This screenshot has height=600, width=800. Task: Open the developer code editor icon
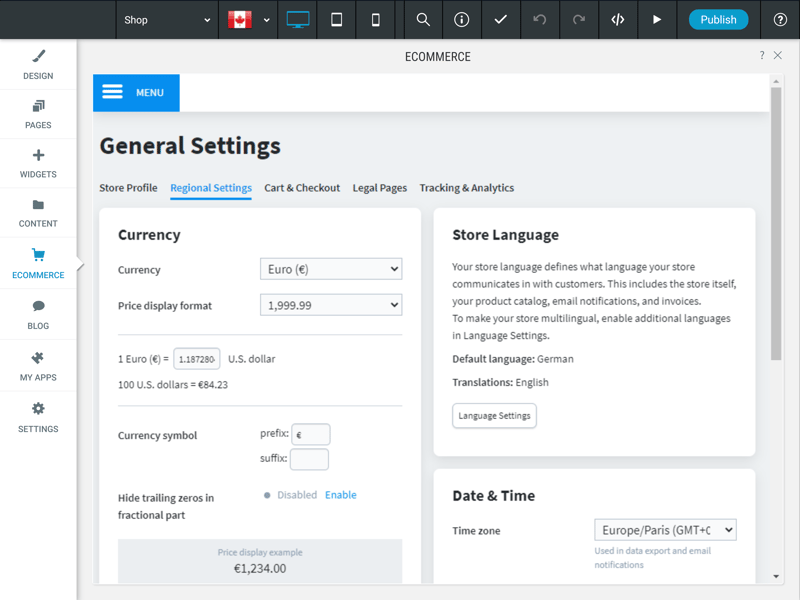click(618, 19)
